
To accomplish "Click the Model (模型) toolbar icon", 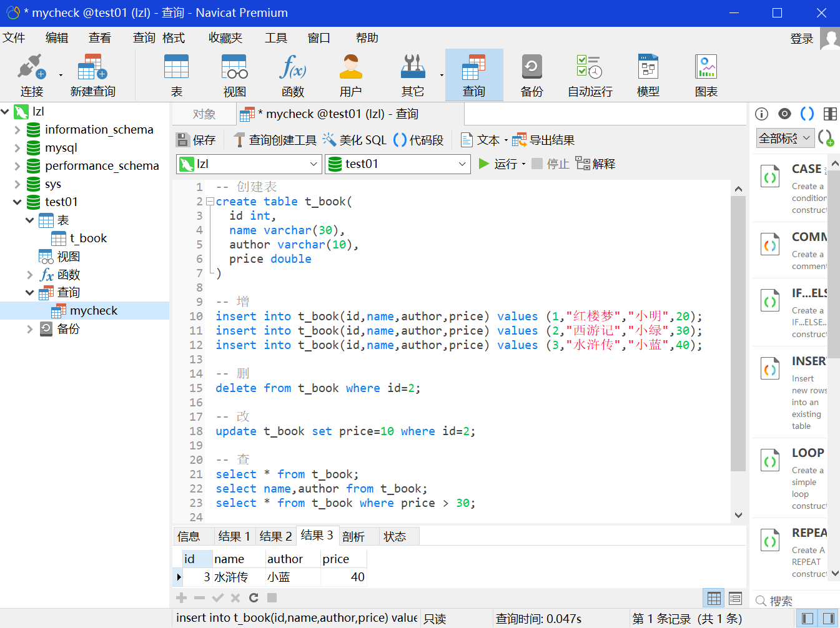I will click(x=648, y=75).
